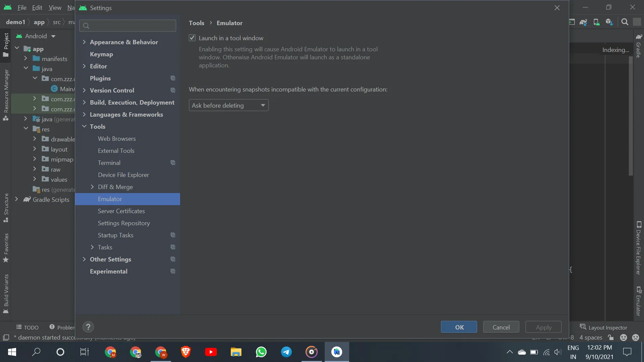Select Server Certificates settings page

click(x=121, y=211)
